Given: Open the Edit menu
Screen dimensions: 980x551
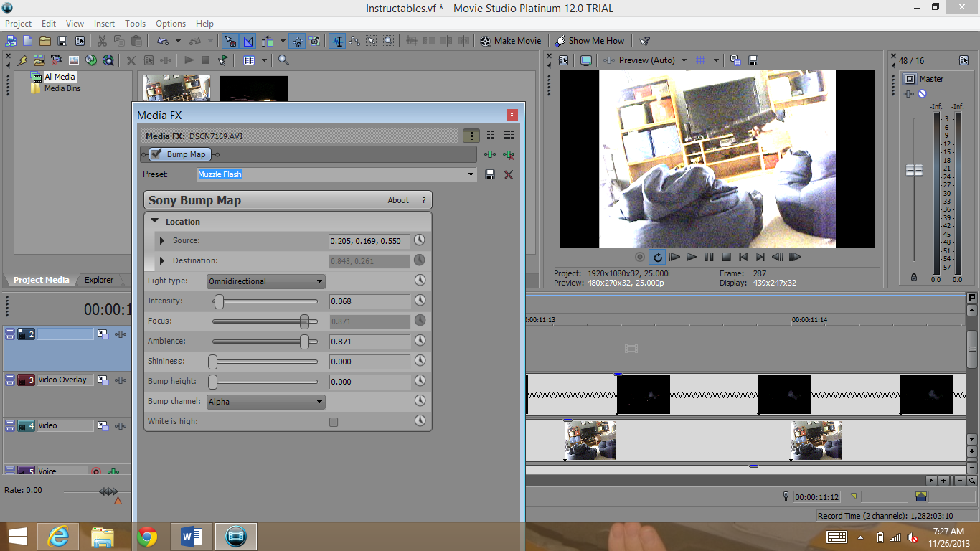Looking at the screenshot, I should coord(49,24).
